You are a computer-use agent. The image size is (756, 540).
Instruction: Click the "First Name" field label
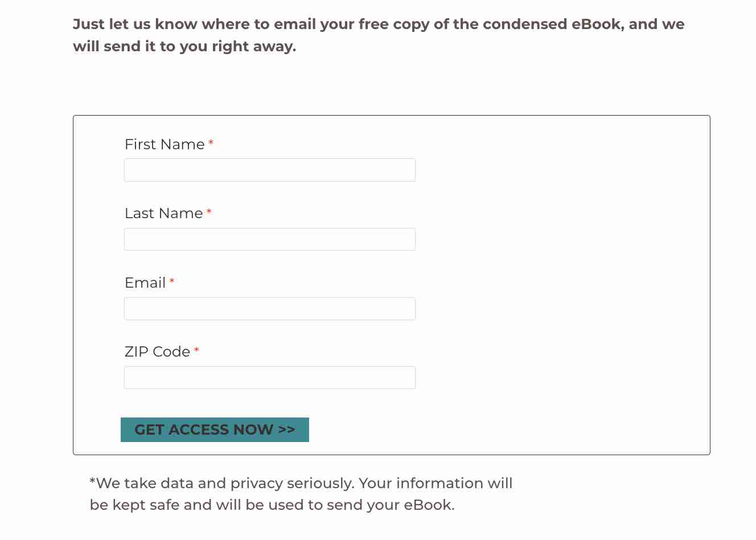click(x=165, y=145)
